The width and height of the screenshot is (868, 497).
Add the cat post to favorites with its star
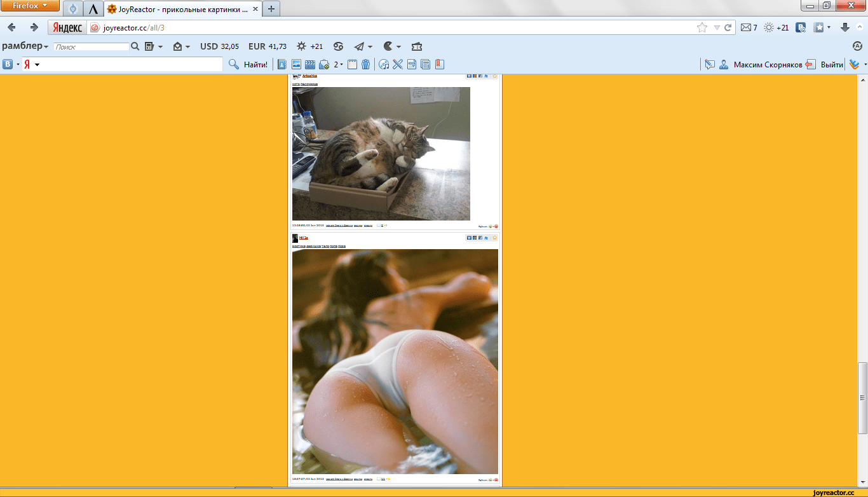click(495, 76)
